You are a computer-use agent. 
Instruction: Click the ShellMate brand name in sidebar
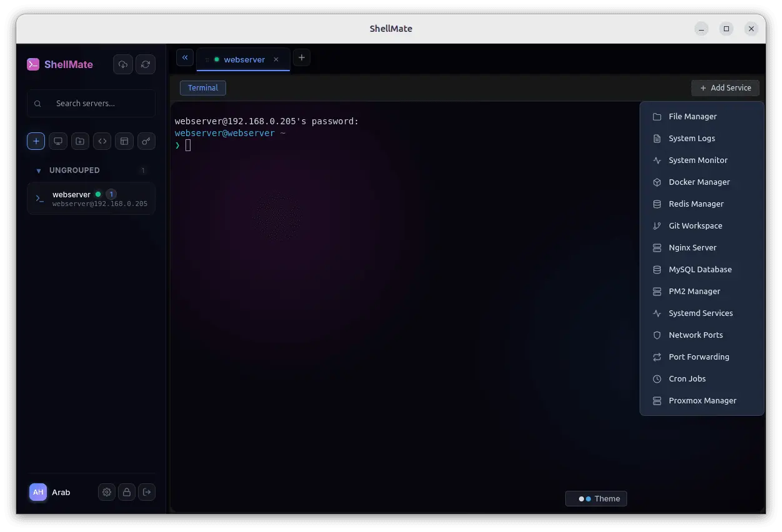click(69, 64)
